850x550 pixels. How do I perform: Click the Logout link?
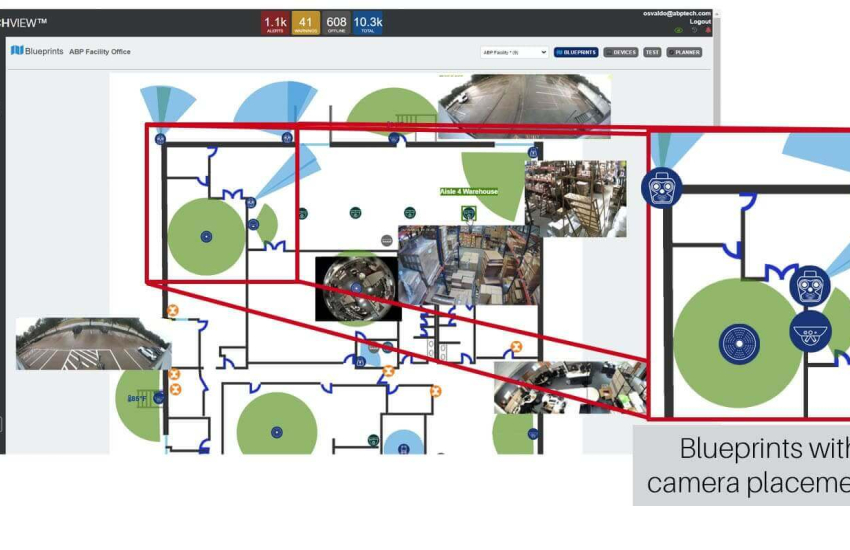[700, 21]
